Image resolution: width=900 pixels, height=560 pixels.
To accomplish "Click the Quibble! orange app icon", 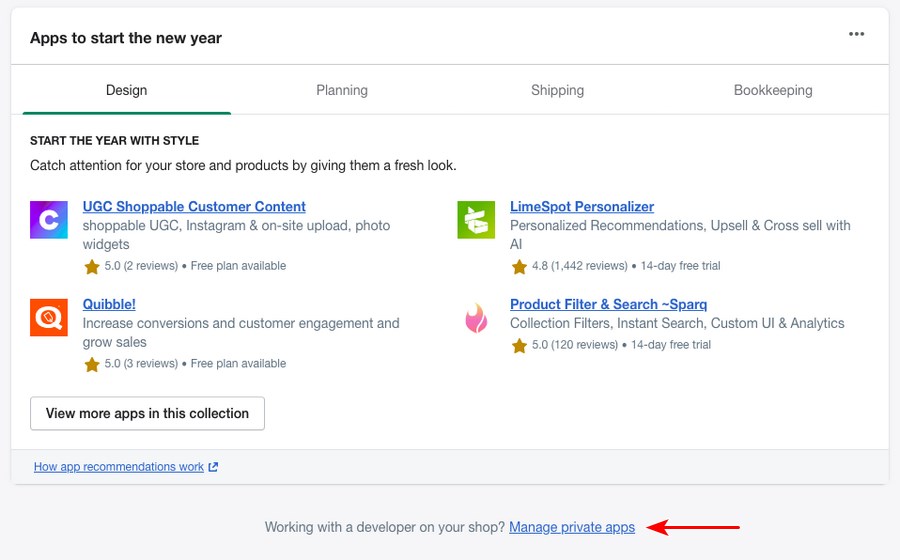I will (x=49, y=317).
